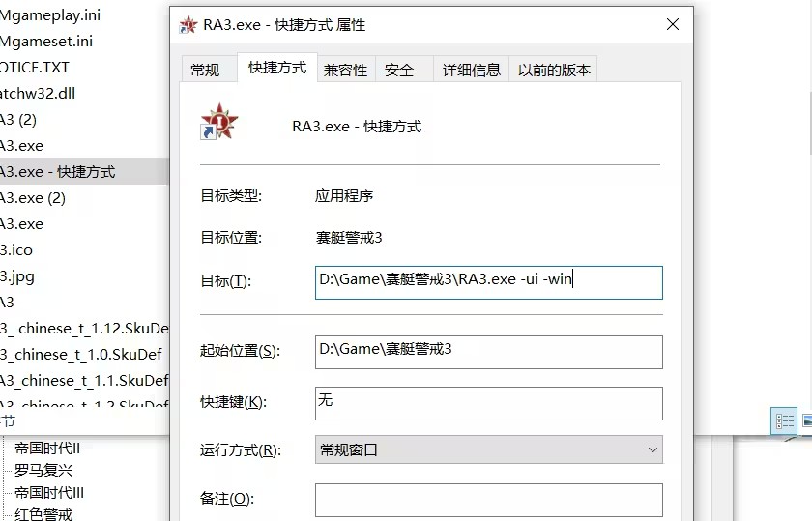
Task: Click the 应用程序 target type value
Action: (x=344, y=196)
